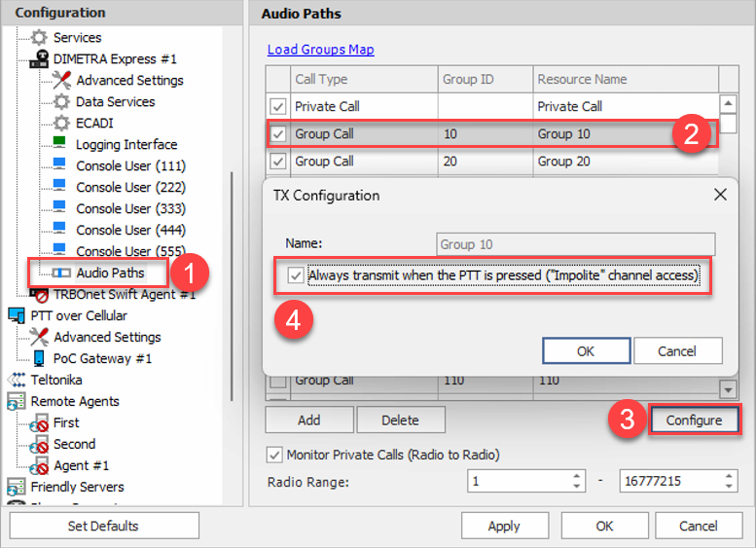This screenshot has width=756, height=548.
Task: Disable Monitor Private Calls (Radio to Radio)
Action: (x=274, y=456)
